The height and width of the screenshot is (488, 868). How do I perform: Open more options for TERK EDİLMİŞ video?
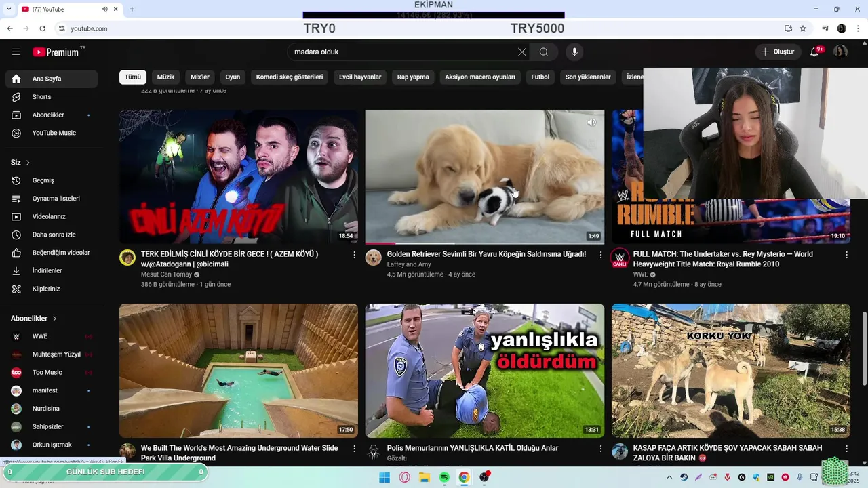click(x=354, y=255)
